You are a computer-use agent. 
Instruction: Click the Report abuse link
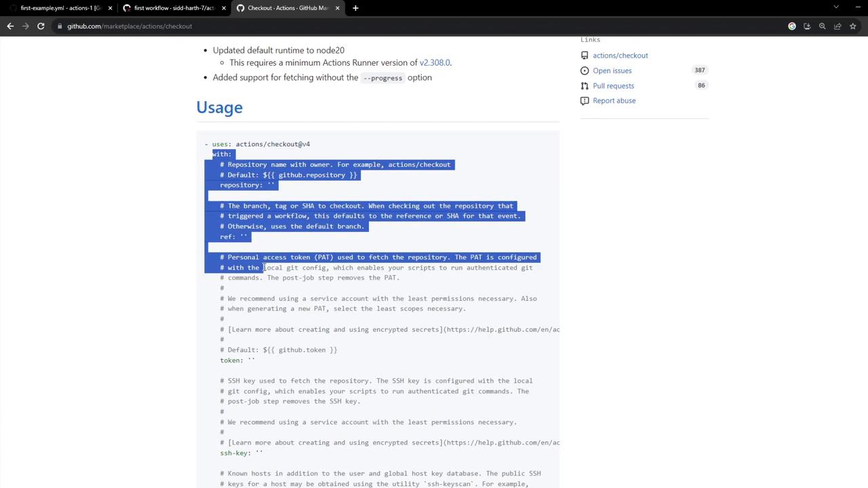point(614,101)
